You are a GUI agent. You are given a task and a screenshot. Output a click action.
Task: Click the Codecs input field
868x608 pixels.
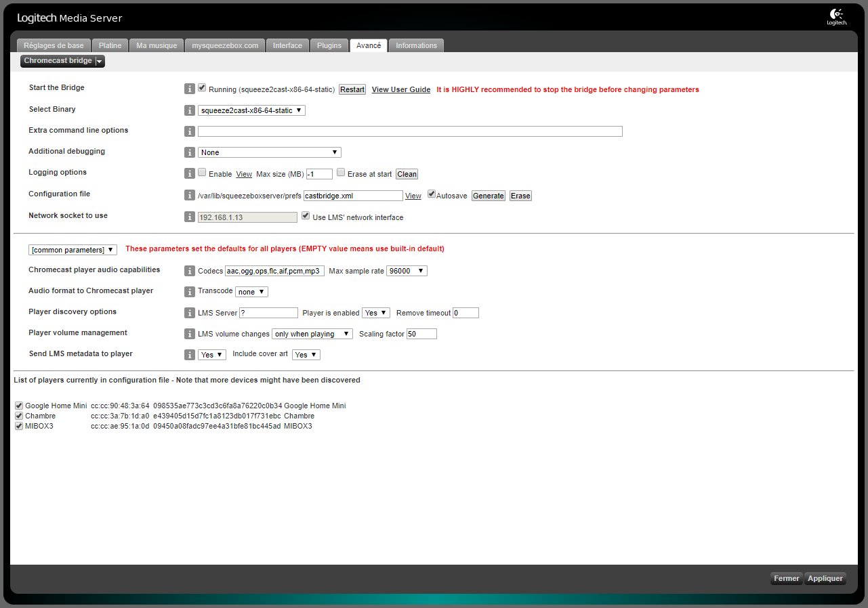(275, 271)
